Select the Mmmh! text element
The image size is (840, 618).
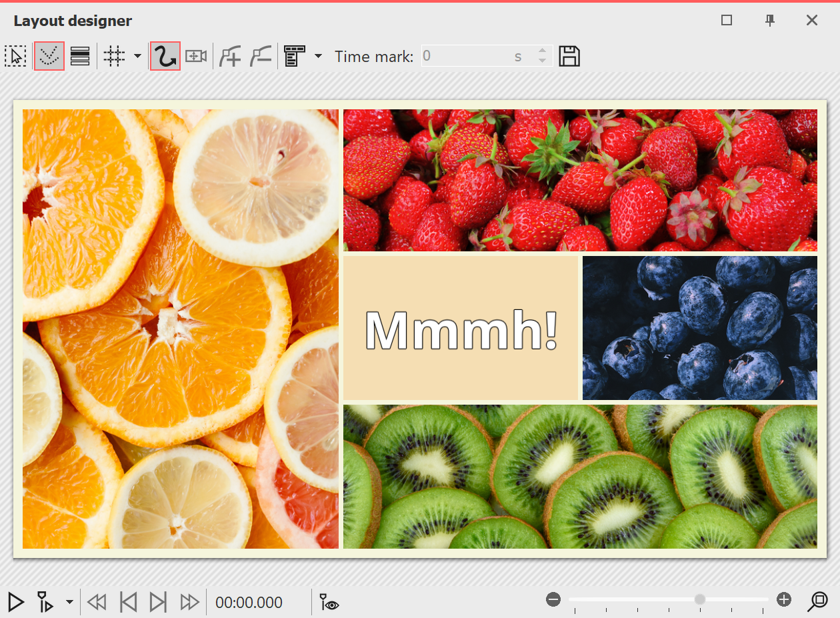tap(461, 327)
